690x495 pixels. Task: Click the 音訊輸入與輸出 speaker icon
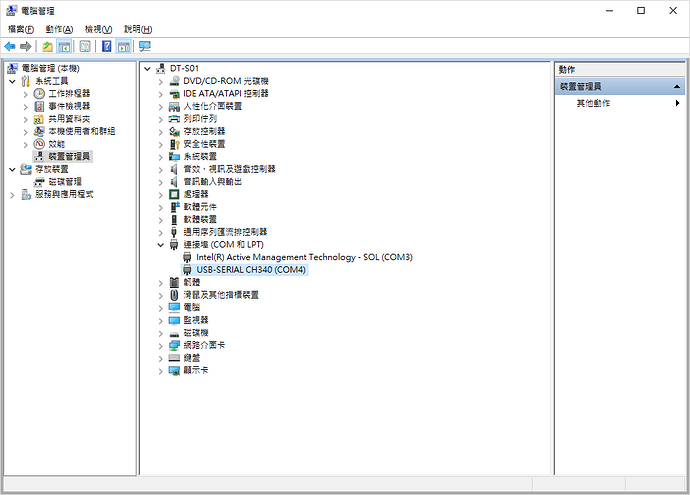point(175,182)
